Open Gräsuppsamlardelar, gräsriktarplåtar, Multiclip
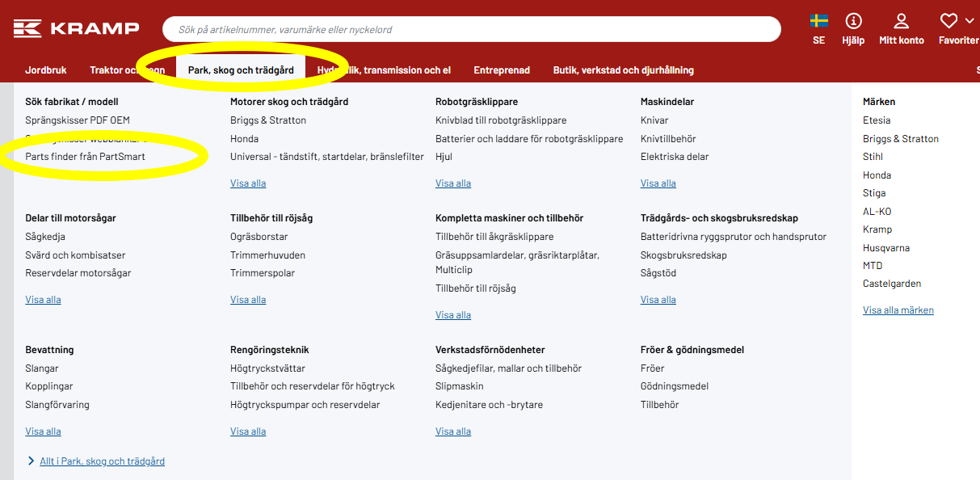The width and height of the screenshot is (980, 480). click(517, 263)
